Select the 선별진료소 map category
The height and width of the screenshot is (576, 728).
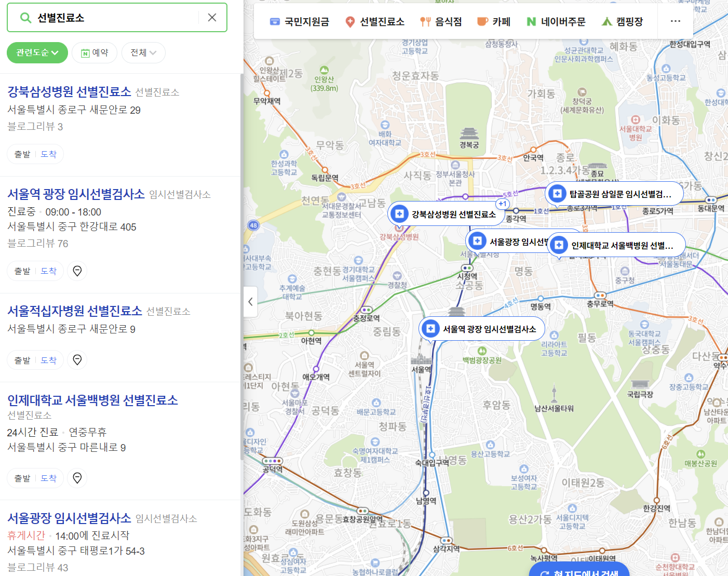point(375,21)
